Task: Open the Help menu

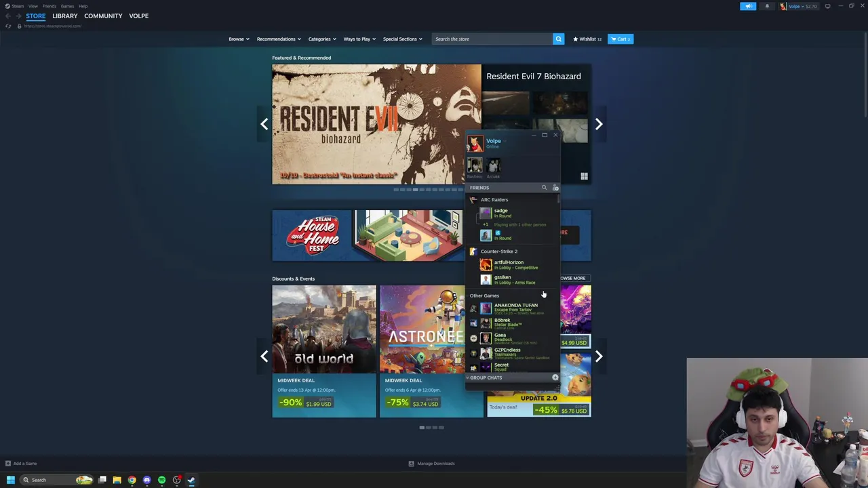Action: (83, 6)
